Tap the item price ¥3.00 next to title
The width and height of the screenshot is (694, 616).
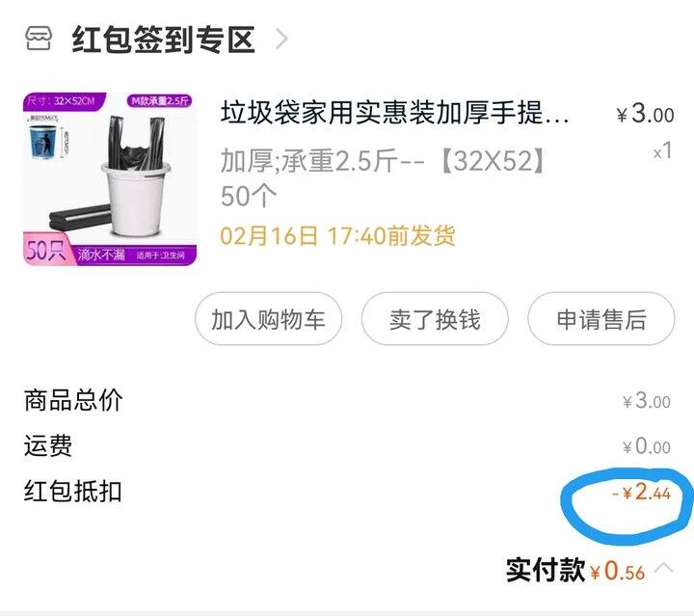click(x=645, y=114)
